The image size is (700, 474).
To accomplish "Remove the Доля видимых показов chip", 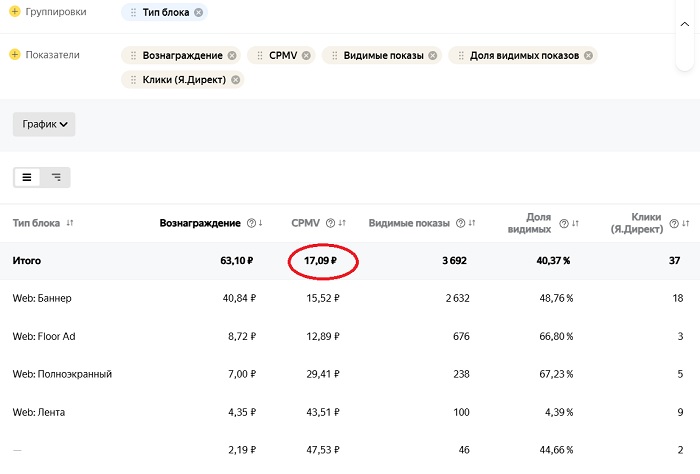I will tap(588, 55).
